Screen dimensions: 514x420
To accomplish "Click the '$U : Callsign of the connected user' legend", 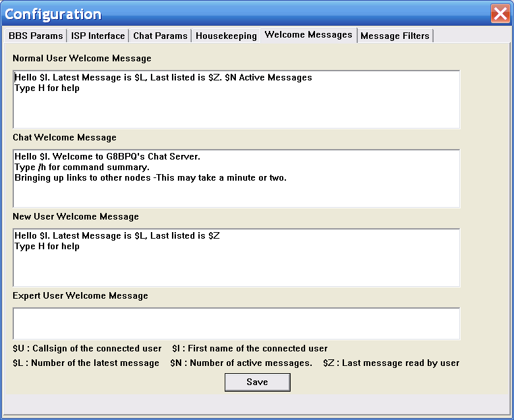I will [x=87, y=349].
